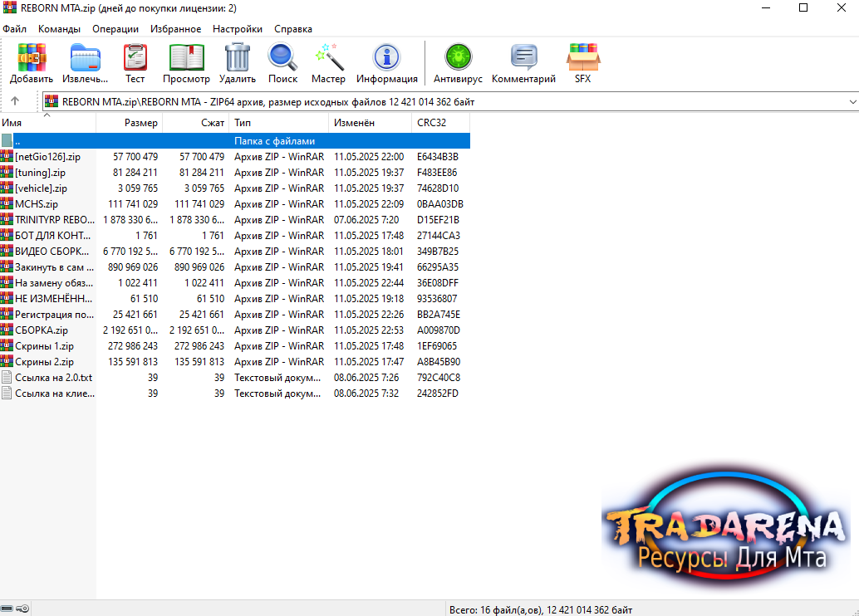The height and width of the screenshot is (616, 859).
Task: Select the TRINITYRP REBO... archive
Action: pos(55,219)
